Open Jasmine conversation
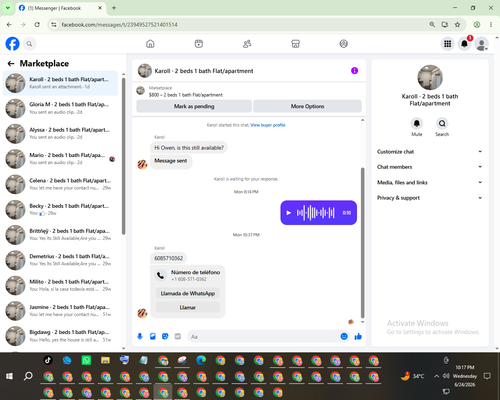Screen dimensions: 500x400 pos(60,311)
